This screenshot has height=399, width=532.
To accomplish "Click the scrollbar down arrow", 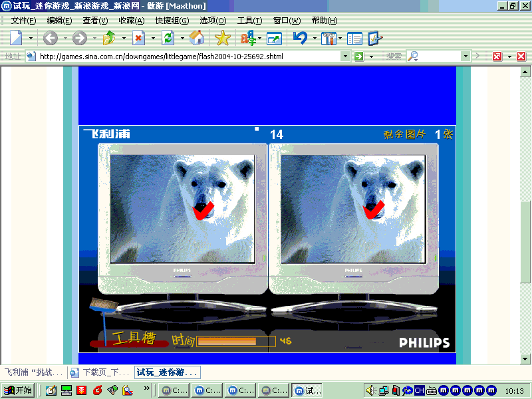I will point(525,358).
